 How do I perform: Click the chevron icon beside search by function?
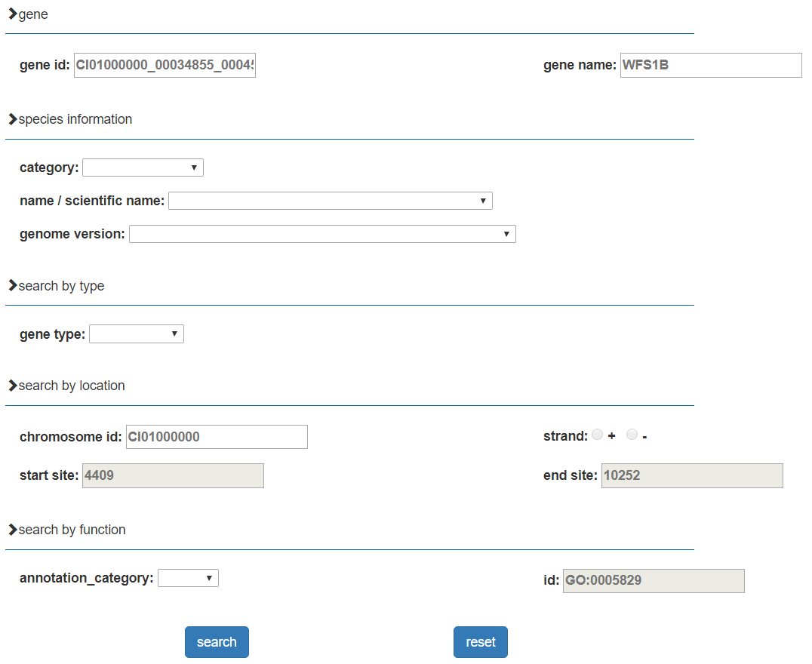pos(12,530)
